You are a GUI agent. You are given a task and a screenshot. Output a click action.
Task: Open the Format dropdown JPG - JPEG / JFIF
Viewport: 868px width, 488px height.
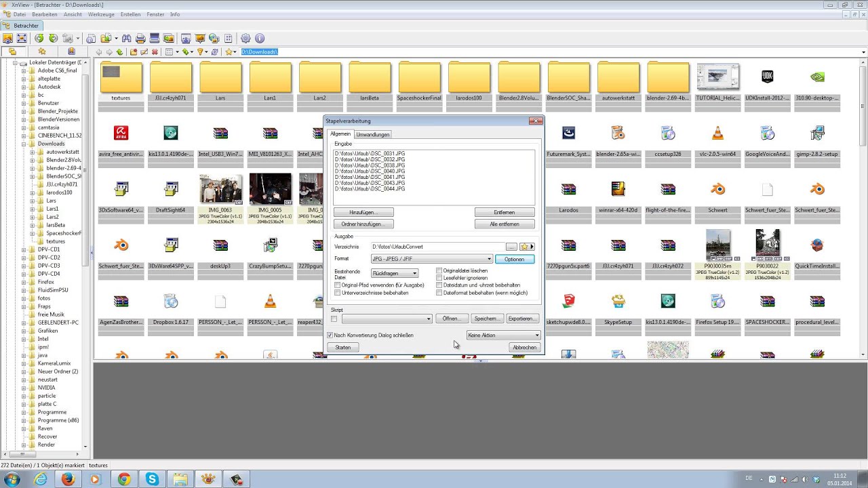click(x=431, y=259)
